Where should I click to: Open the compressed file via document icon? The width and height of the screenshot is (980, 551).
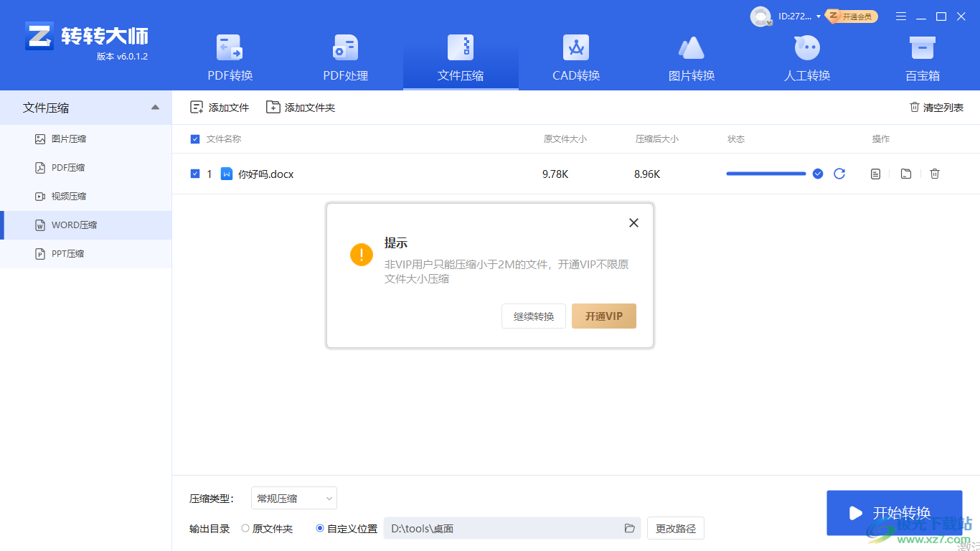coord(875,174)
